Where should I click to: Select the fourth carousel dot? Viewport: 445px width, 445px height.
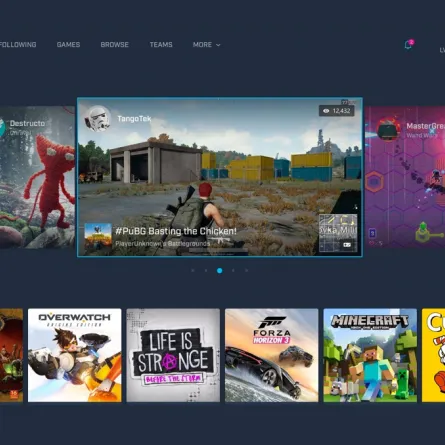233,271
